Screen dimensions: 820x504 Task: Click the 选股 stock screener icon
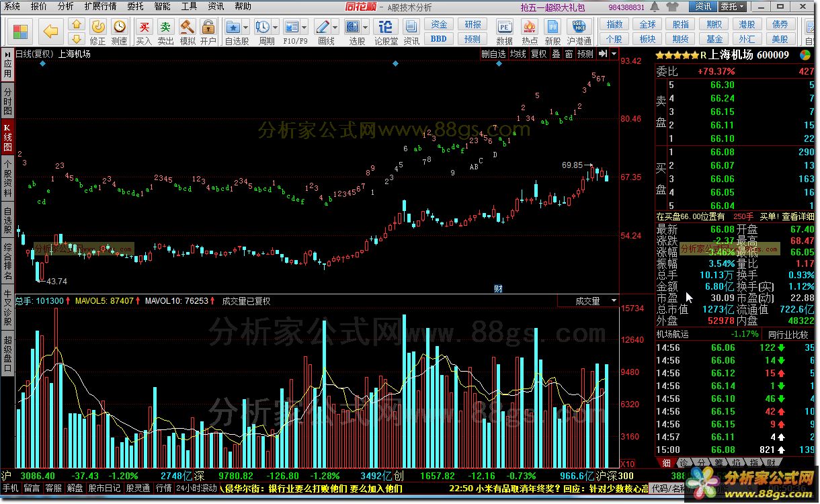(353, 27)
